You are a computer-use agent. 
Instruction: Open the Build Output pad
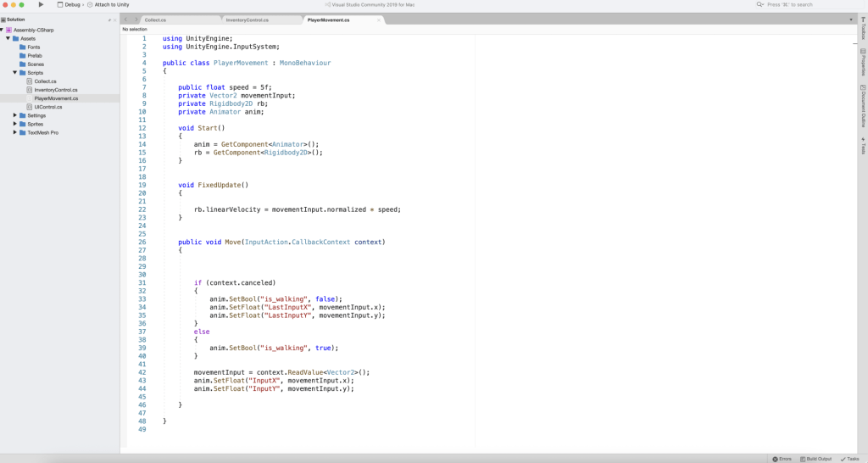(x=815, y=459)
